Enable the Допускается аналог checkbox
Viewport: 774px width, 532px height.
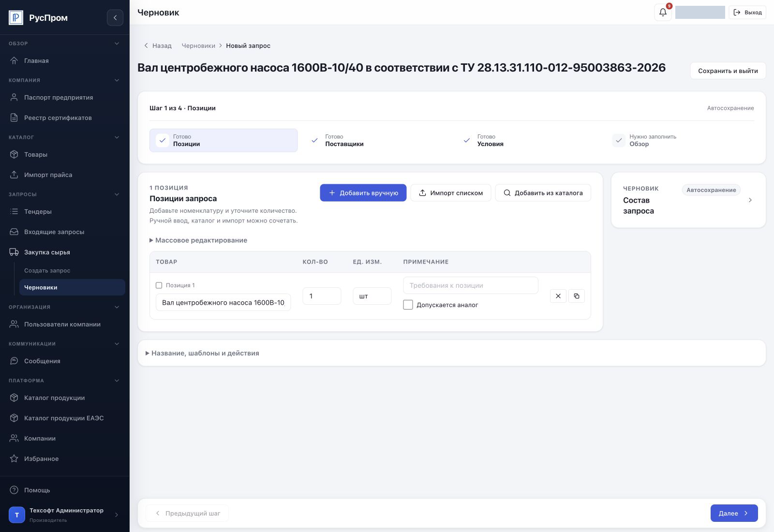(x=408, y=305)
